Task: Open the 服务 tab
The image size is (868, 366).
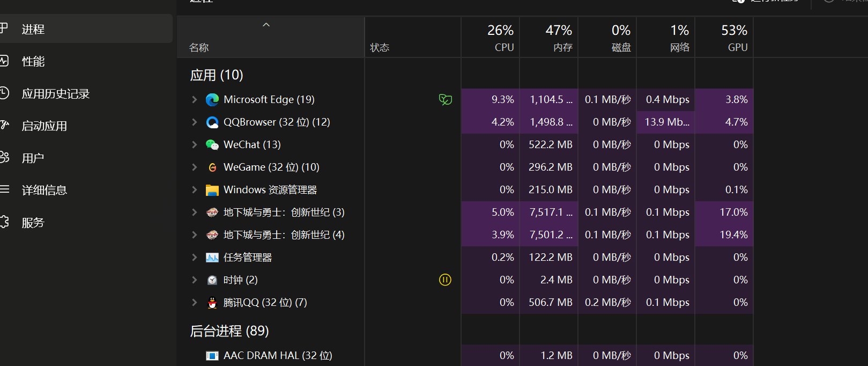Action: tap(86, 222)
